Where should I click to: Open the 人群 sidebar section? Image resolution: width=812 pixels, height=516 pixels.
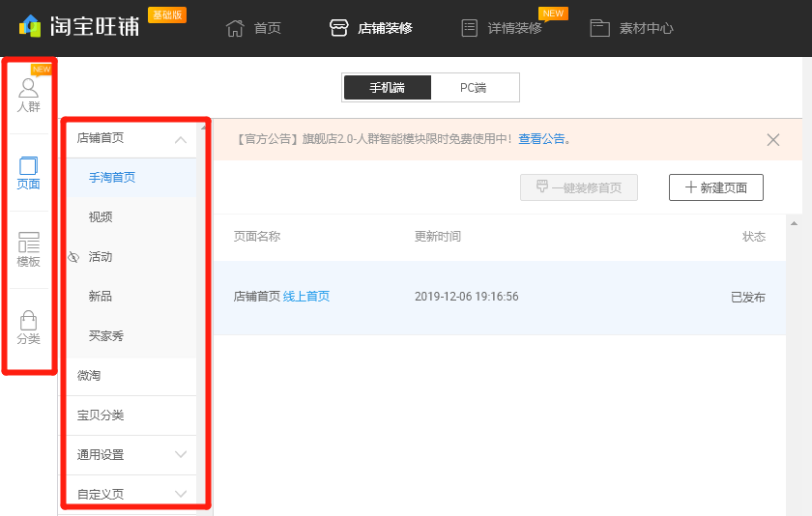pos(28,96)
